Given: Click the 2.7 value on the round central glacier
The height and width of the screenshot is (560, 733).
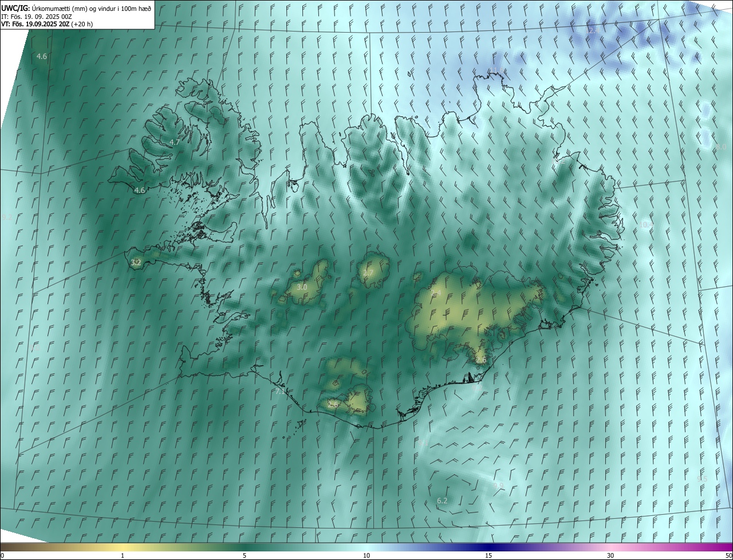Looking at the screenshot, I should [x=368, y=273].
